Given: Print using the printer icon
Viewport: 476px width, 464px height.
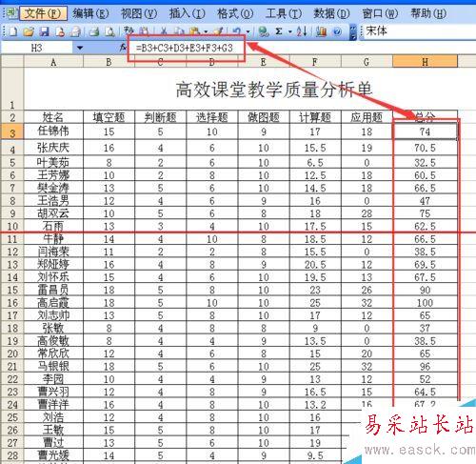Looking at the screenshot, I should tap(94, 31).
